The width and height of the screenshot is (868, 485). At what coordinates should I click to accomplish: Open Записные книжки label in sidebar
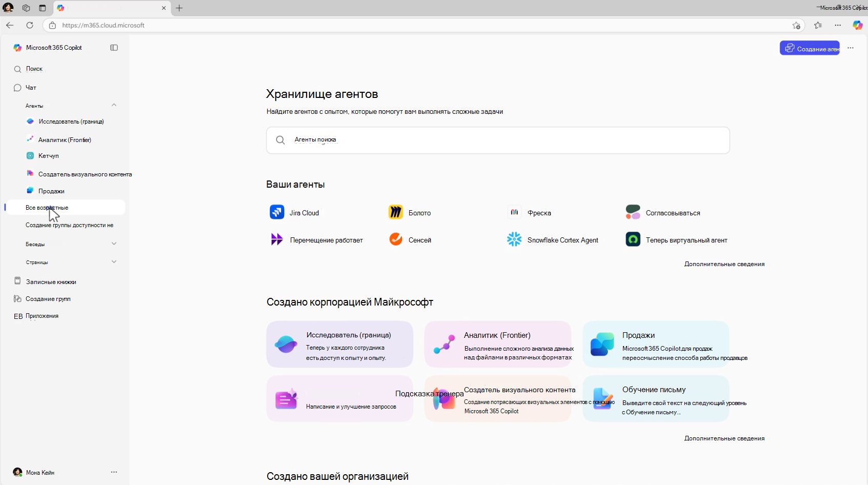pyautogui.click(x=51, y=282)
